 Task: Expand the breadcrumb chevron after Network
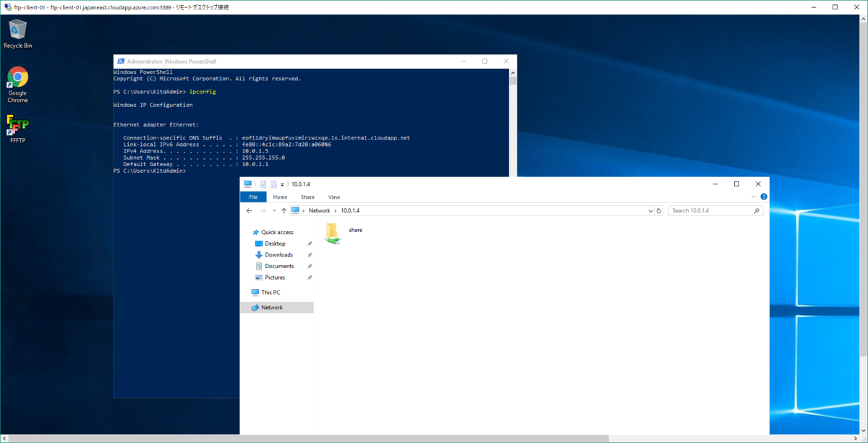[x=336, y=210]
